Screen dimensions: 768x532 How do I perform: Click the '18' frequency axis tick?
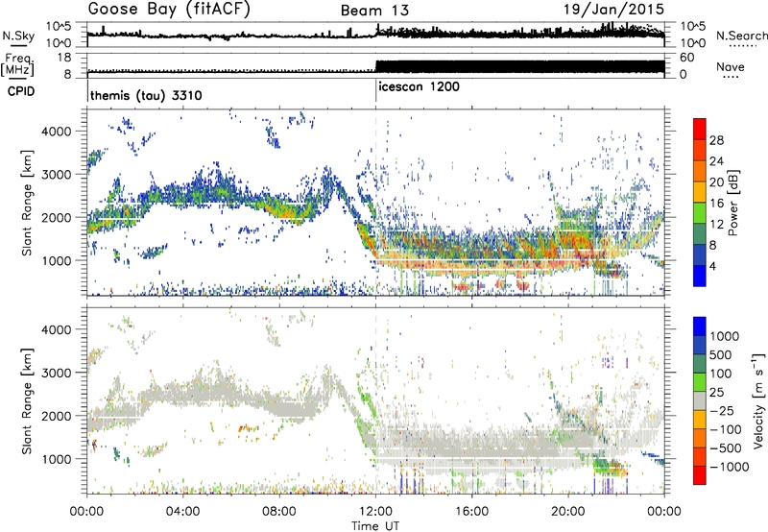[64, 58]
